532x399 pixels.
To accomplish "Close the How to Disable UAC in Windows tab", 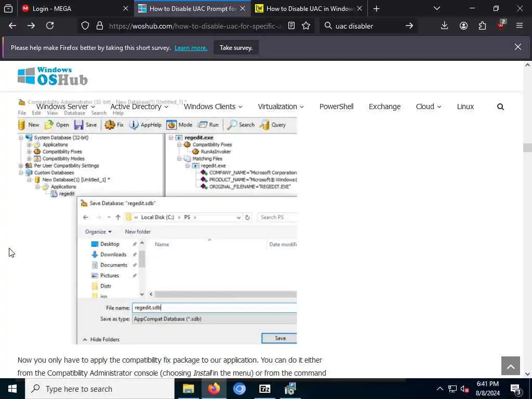I will tap(360, 9).
